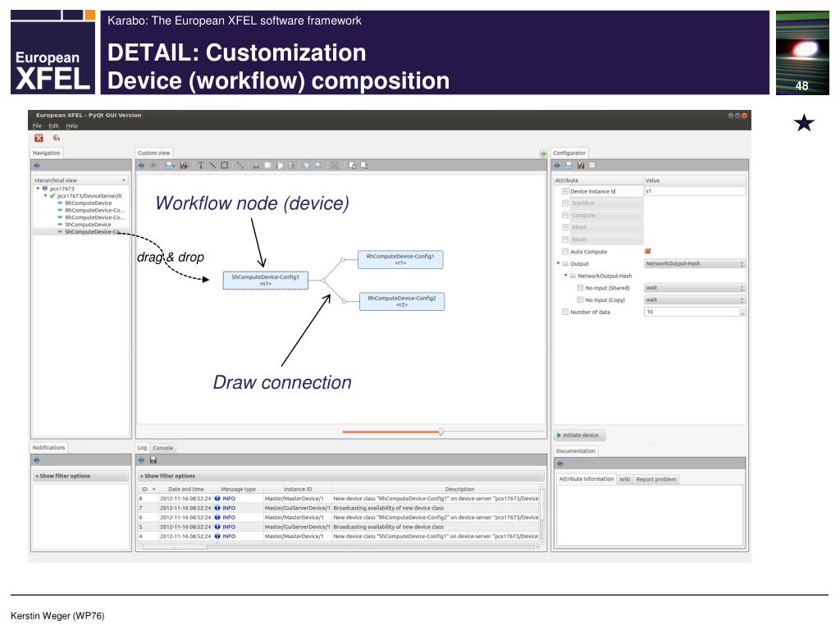Viewport: 840px width, 630px height.
Task: Click RhComputeDevice-Config2 workflow node
Action: tap(402, 301)
